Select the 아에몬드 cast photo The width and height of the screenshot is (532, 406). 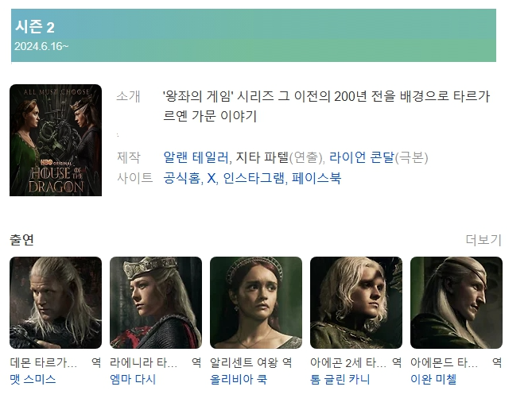pyautogui.click(x=456, y=303)
